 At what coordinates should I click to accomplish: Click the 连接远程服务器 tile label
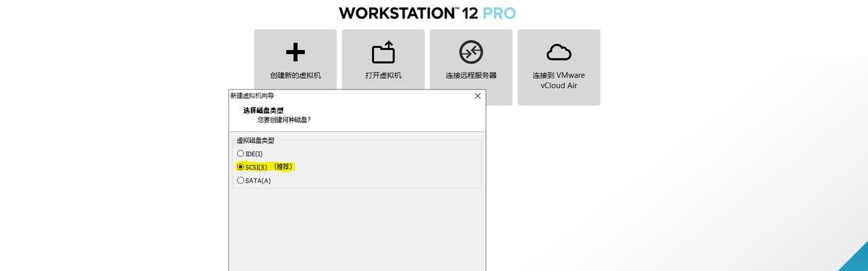pyautogui.click(x=471, y=75)
